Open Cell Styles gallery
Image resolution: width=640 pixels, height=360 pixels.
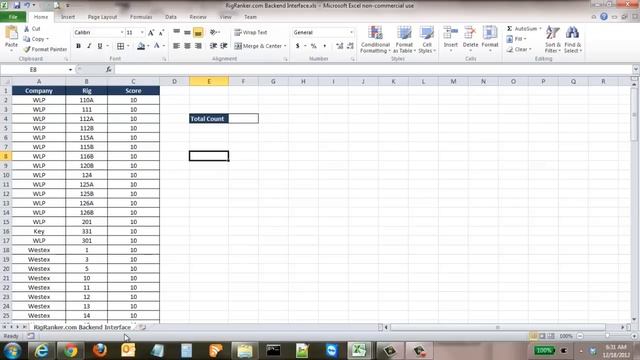click(x=427, y=39)
